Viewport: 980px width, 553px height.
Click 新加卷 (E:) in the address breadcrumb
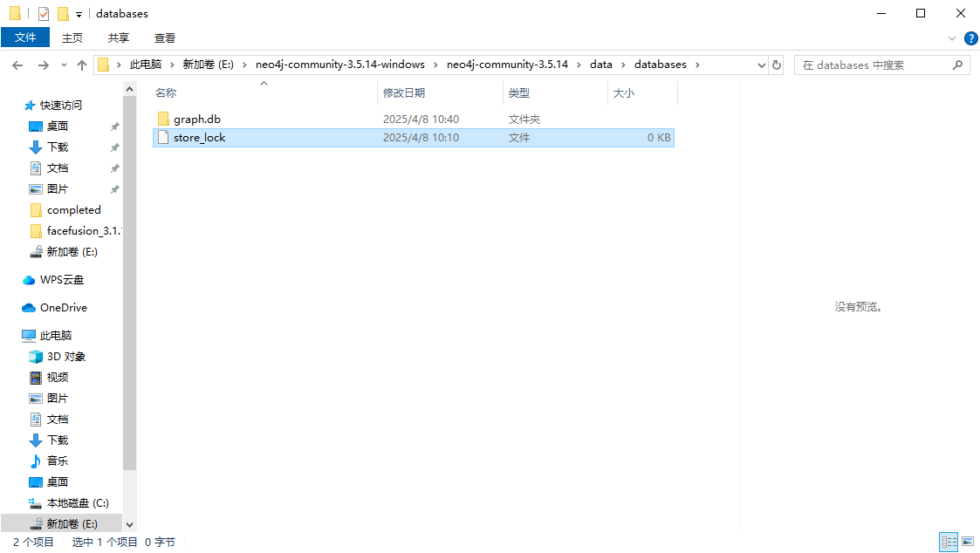tap(208, 65)
